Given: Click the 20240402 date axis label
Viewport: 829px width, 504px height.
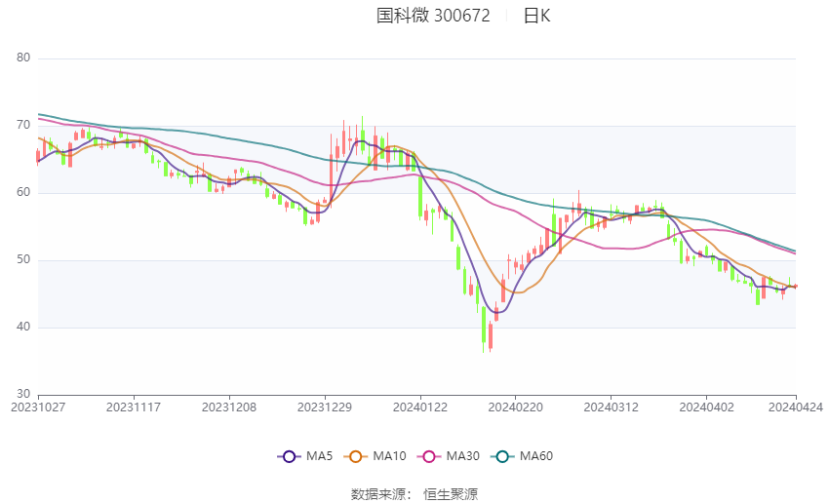Looking at the screenshot, I should (x=706, y=407).
